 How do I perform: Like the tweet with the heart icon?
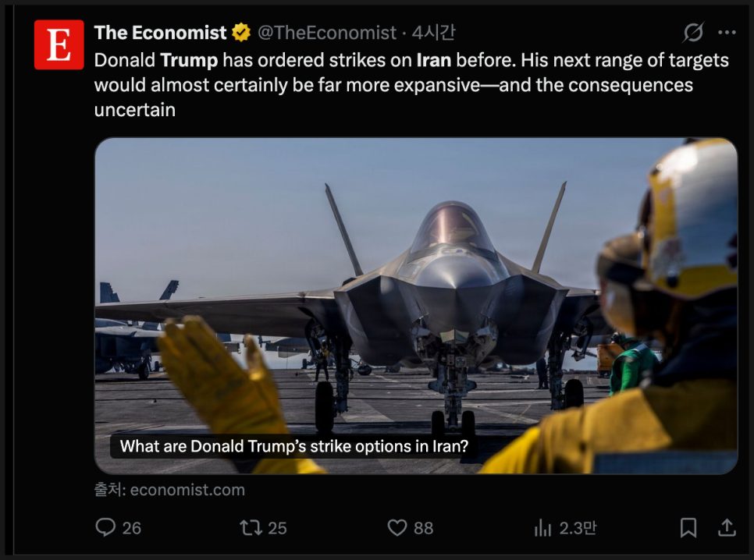pyautogui.click(x=397, y=528)
